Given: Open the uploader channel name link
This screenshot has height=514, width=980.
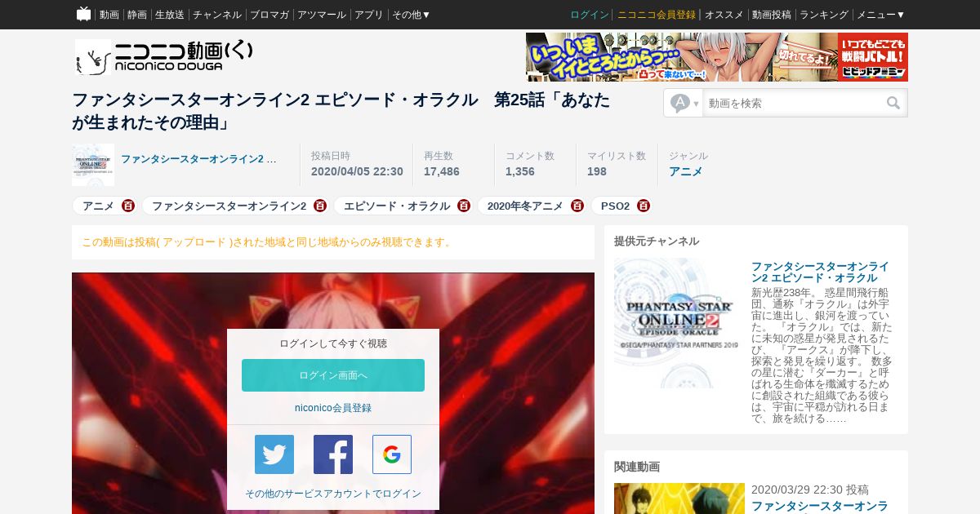Looking at the screenshot, I should point(199,158).
